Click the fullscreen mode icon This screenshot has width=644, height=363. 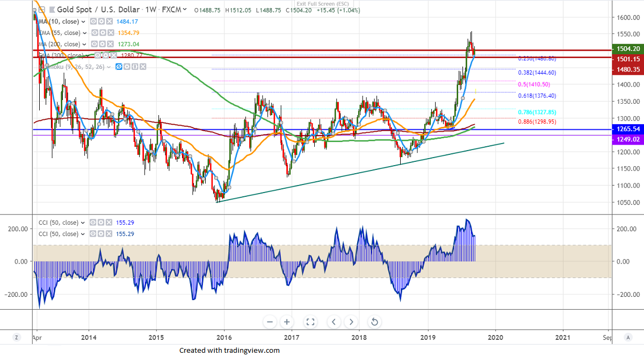click(310, 322)
